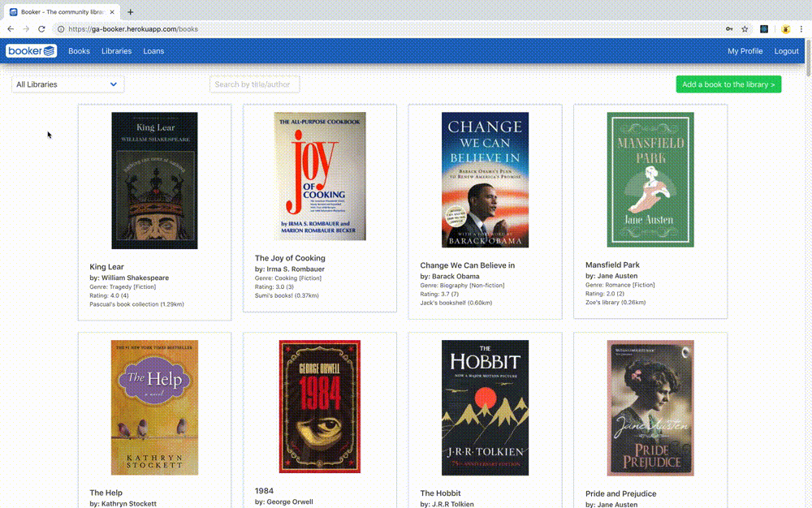Click Jack's bookshelf (0.60km) text
This screenshot has height=508, width=812.
tap(456, 303)
